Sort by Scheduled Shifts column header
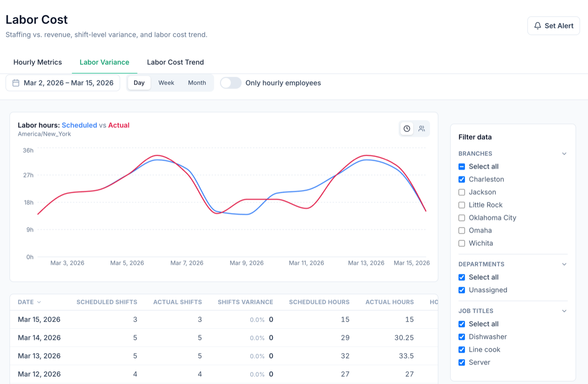Screen dimensions: 588x384 pyautogui.click(x=107, y=302)
